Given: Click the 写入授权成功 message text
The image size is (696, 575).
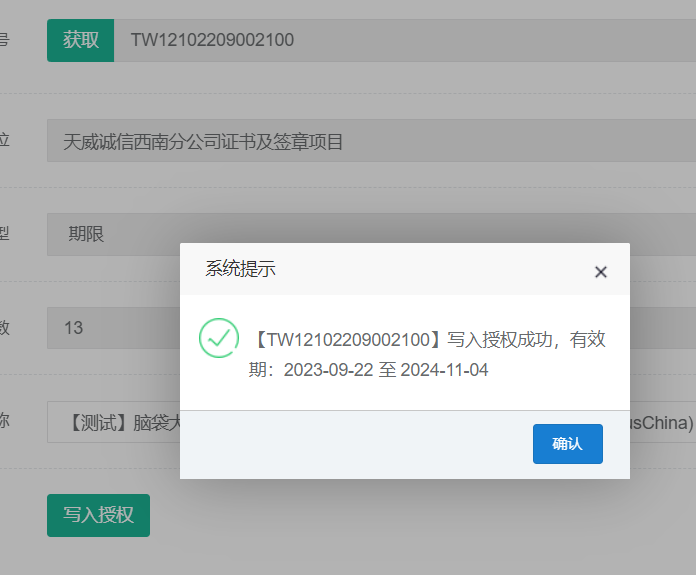Looking at the screenshot, I should [x=430, y=340].
